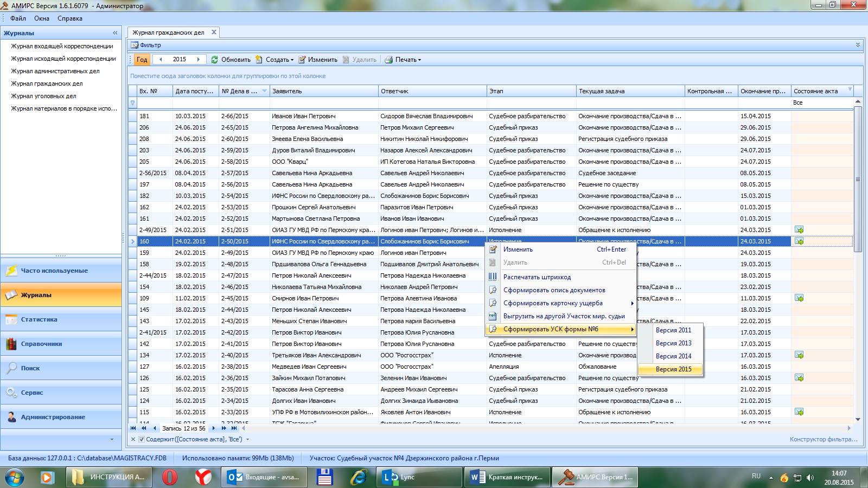Go to previous page navigator arrow

[144, 428]
